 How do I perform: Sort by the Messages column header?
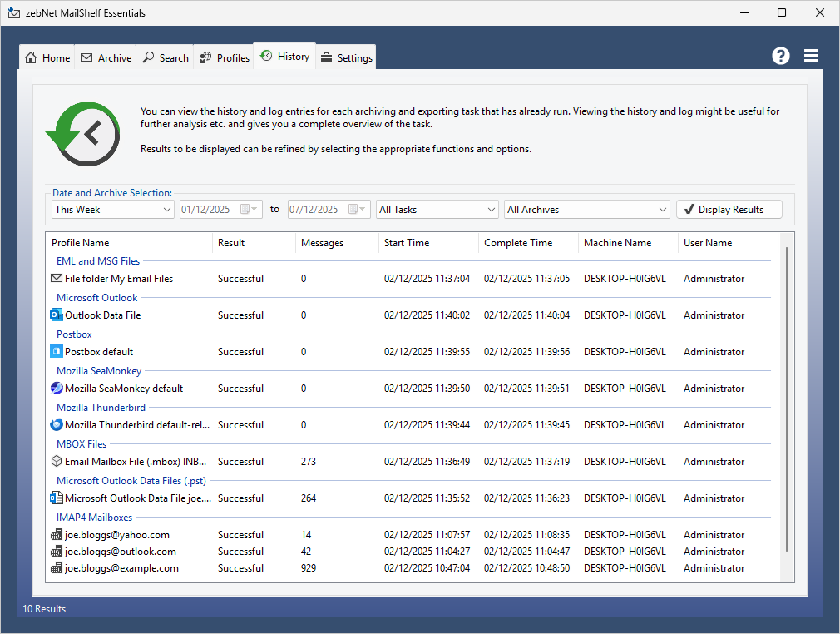point(322,243)
